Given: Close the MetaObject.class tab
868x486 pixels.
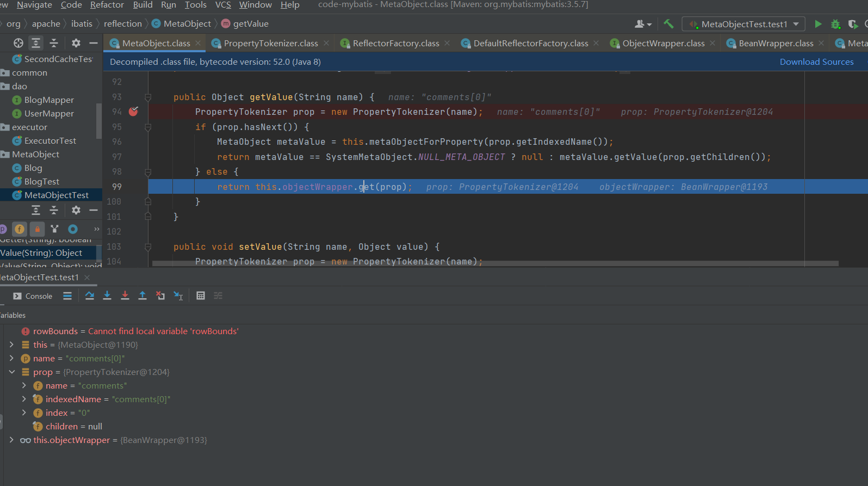Looking at the screenshot, I should click(198, 43).
